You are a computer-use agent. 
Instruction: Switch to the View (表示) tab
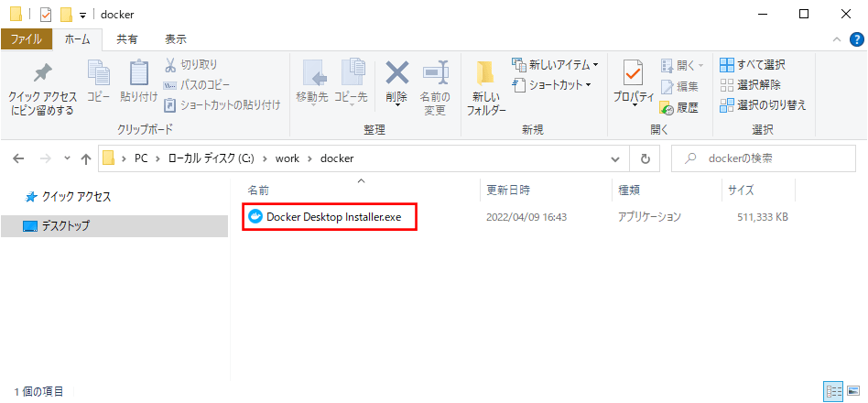point(176,39)
